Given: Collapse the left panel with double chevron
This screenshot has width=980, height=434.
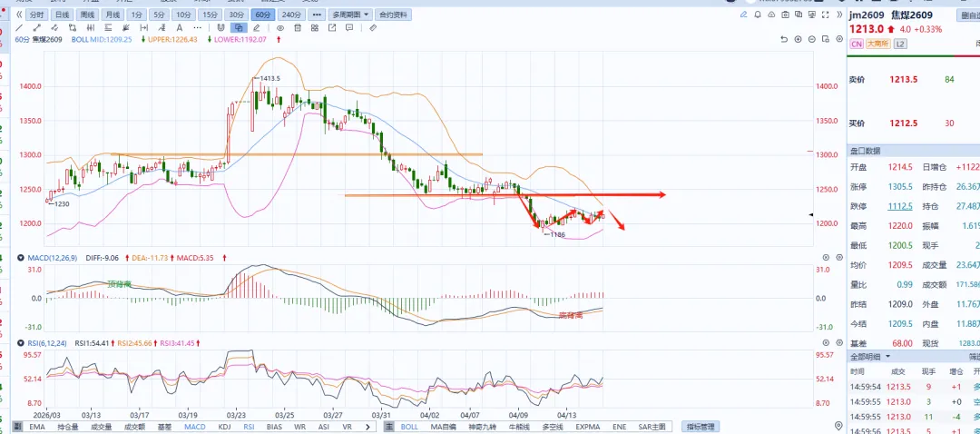Looking at the screenshot, I should [x=19, y=15].
